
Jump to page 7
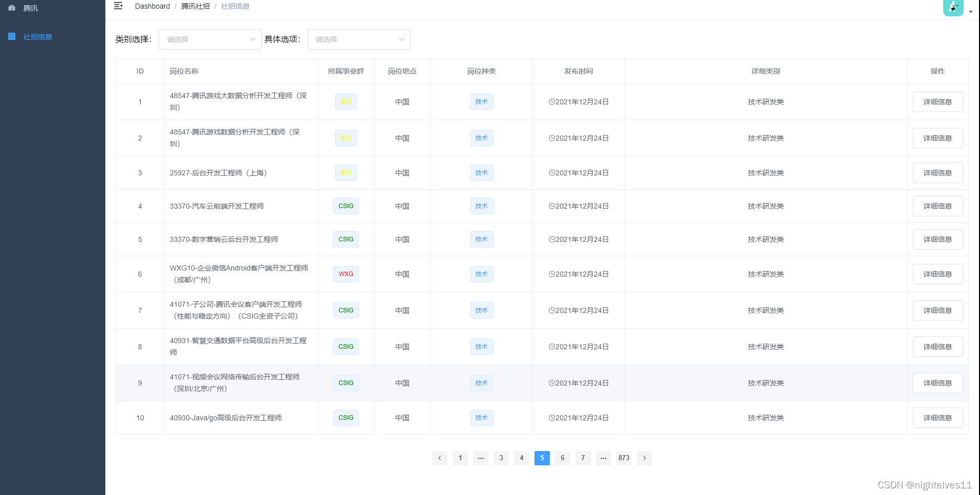click(x=583, y=458)
